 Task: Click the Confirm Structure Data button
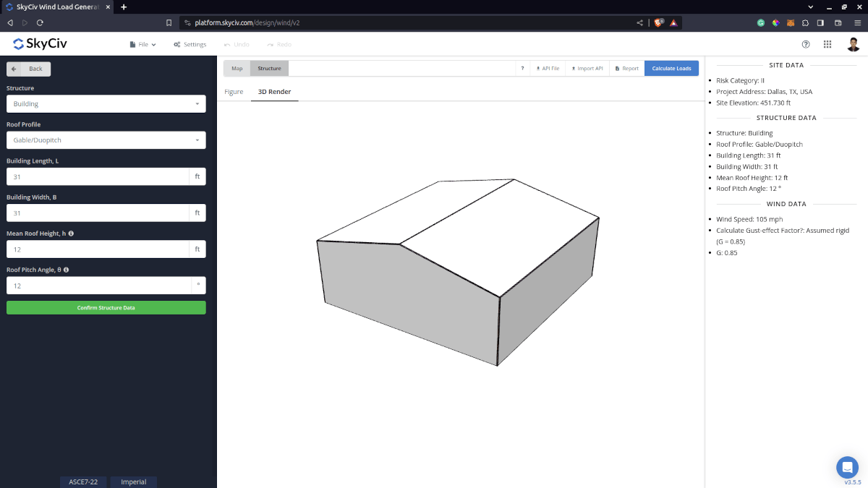(106, 307)
